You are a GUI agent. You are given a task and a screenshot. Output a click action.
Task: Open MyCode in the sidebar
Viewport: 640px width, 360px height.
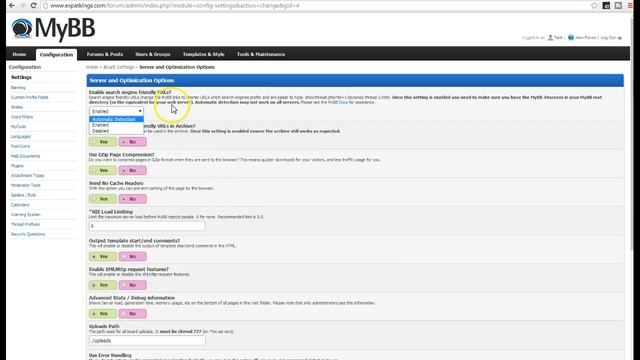coord(18,127)
